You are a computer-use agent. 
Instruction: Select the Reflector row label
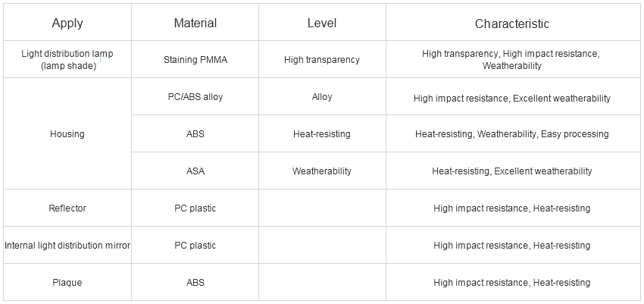click(67, 208)
